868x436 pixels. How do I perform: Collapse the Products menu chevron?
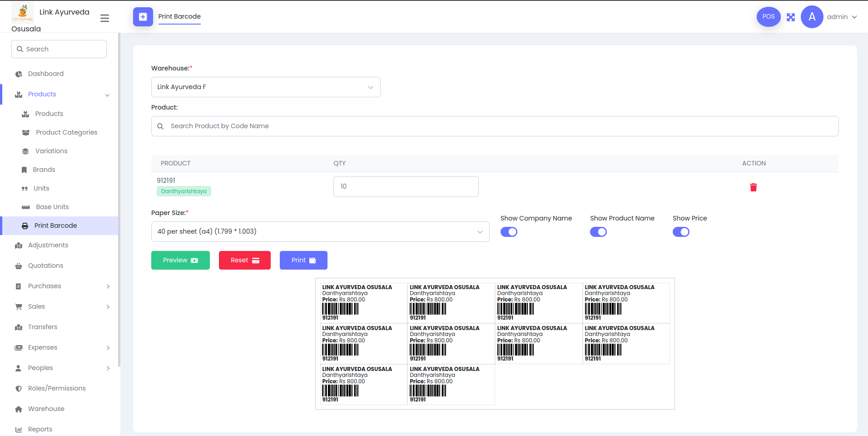(108, 95)
